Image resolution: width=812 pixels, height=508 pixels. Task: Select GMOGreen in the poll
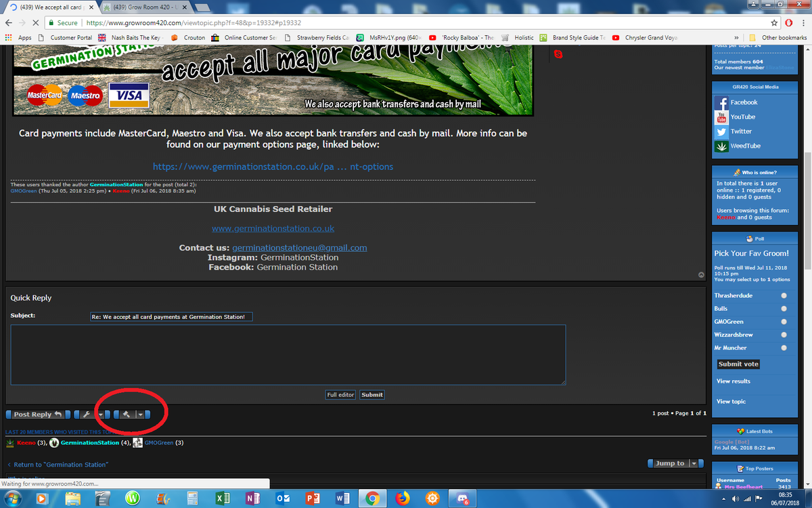click(784, 322)
